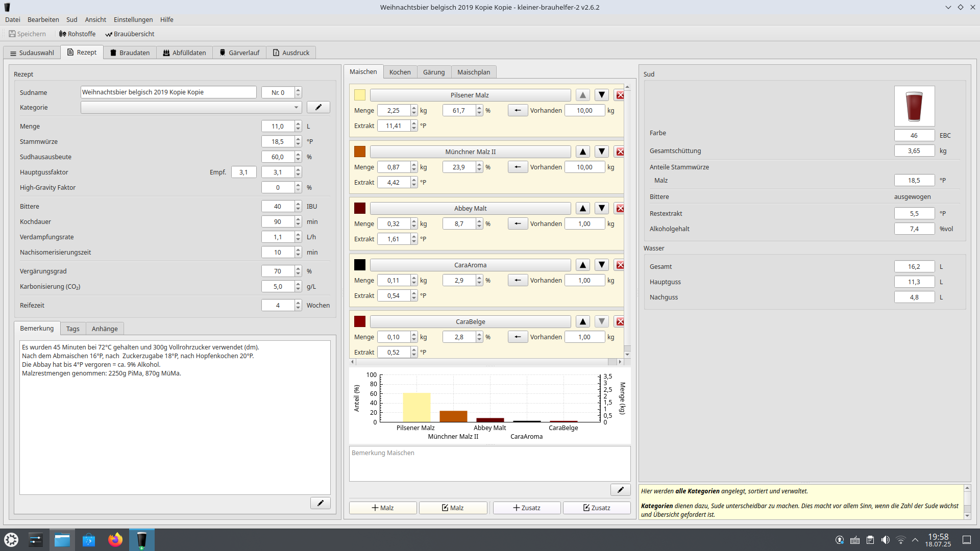Delete the Pilsener Malz entry with red X

620,95
